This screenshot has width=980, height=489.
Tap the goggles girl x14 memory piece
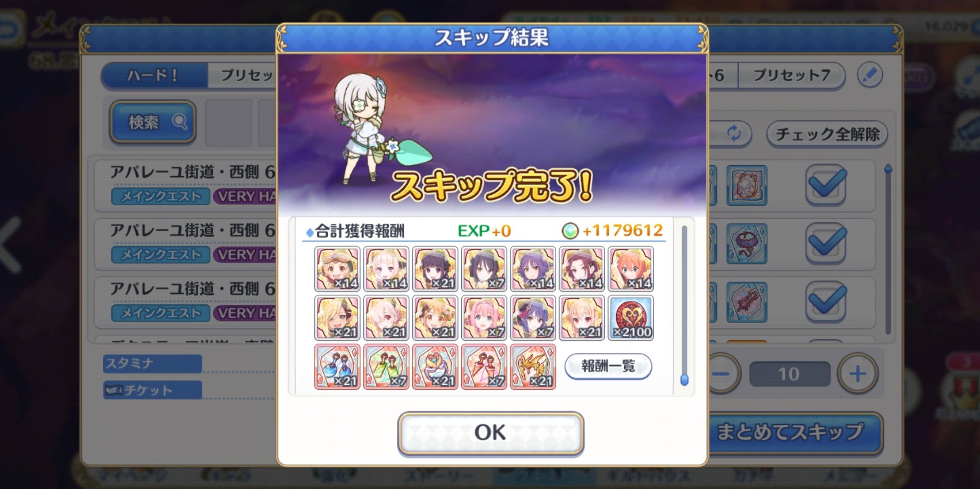(337, 269)
